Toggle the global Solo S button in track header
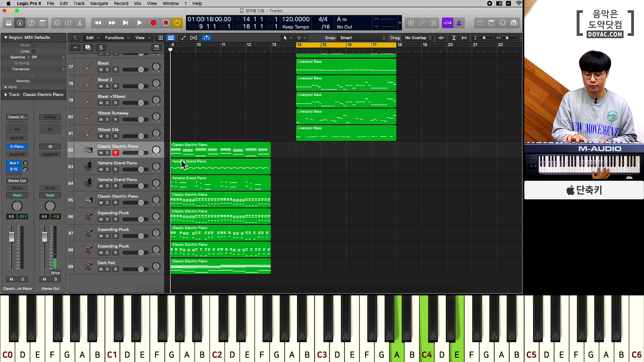The image size is (644, 362). coord(101,48)
